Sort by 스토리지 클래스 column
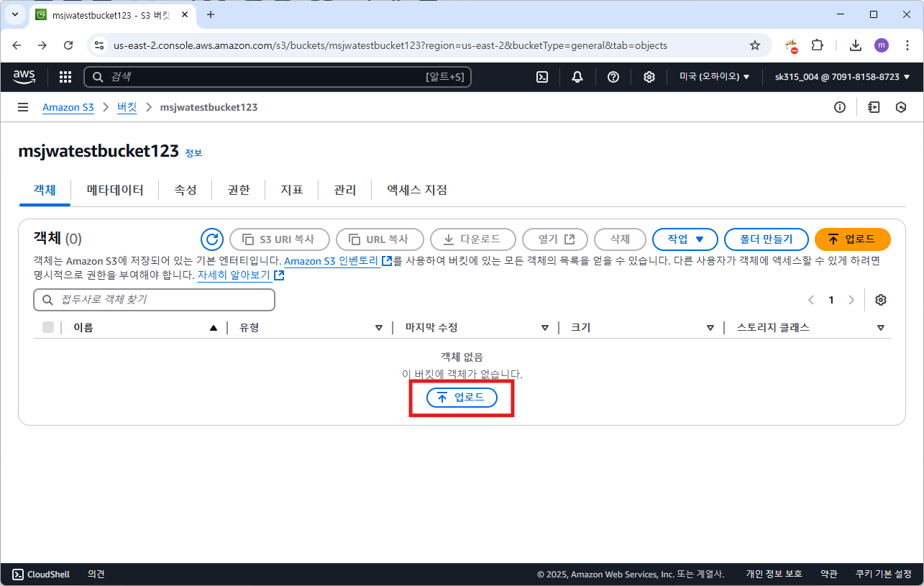The image size is (924, 586). coord(881,328)
